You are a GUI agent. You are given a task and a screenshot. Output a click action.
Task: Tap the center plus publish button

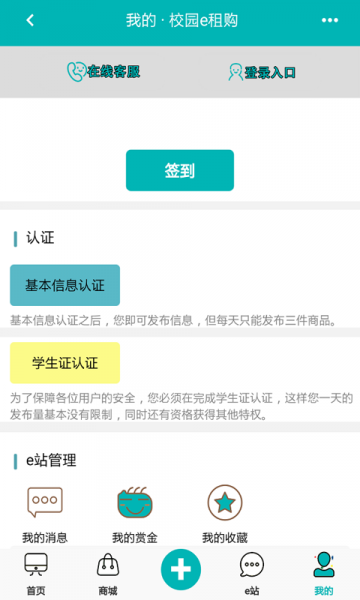(181, 569)
